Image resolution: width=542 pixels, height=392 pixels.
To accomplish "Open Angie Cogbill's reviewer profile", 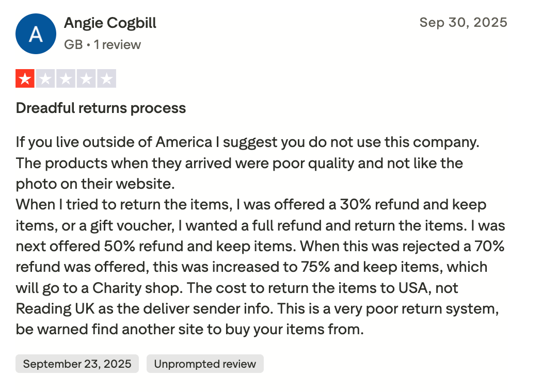I will click(x=110, y=23).
